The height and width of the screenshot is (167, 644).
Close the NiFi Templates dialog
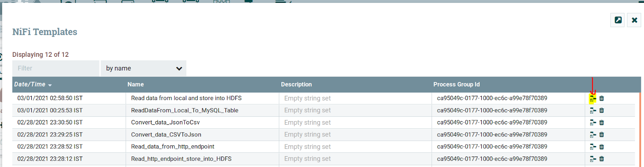tap(634, 20)
